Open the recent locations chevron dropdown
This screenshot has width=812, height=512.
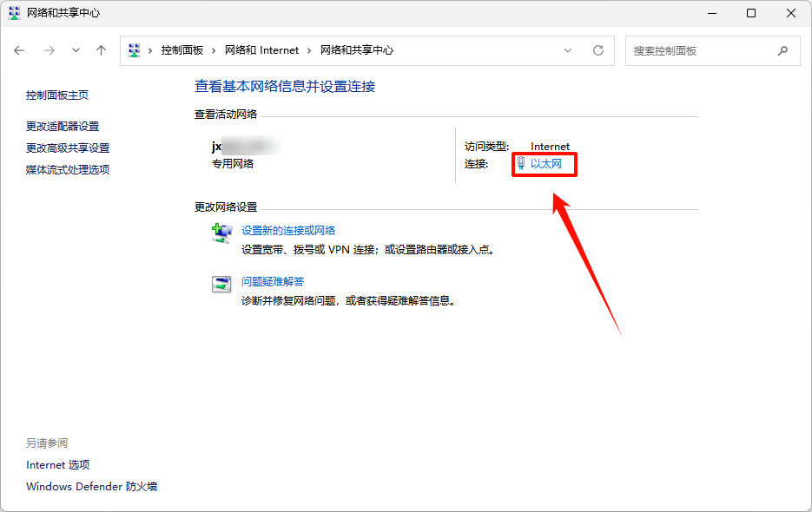[76, 50]
